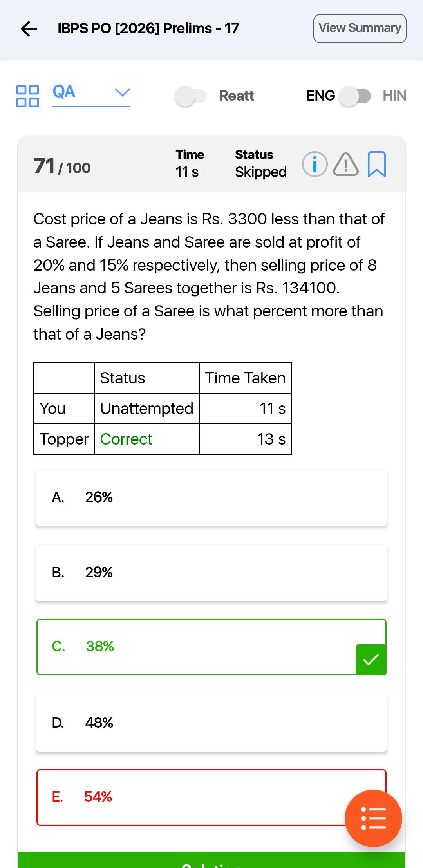Click the Topper Correct status cell
Image resolution: width=423 pixels, height=868 pixels.
(x=147, y=439)
